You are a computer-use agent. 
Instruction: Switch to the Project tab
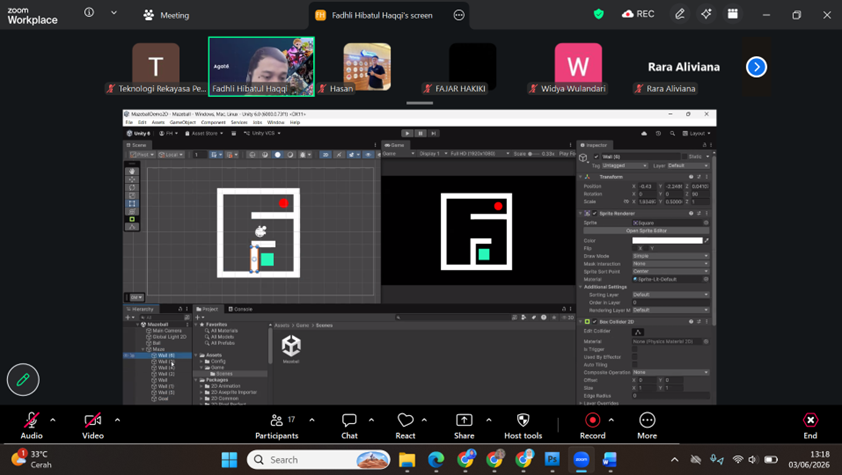coord(207,309)
